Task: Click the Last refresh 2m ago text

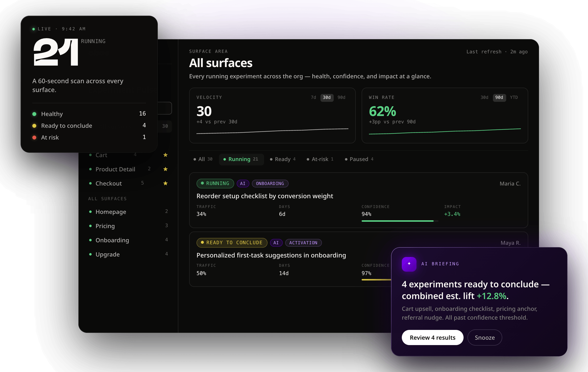Action: click(x=497, y=52)
